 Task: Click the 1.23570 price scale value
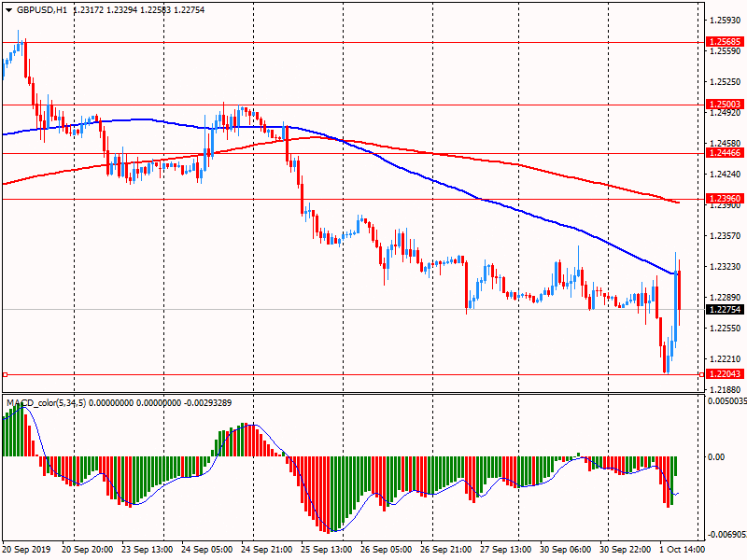[x=726, y=236]
